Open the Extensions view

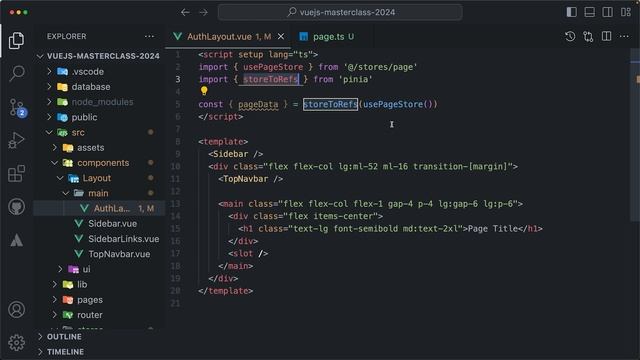point(16,173)
